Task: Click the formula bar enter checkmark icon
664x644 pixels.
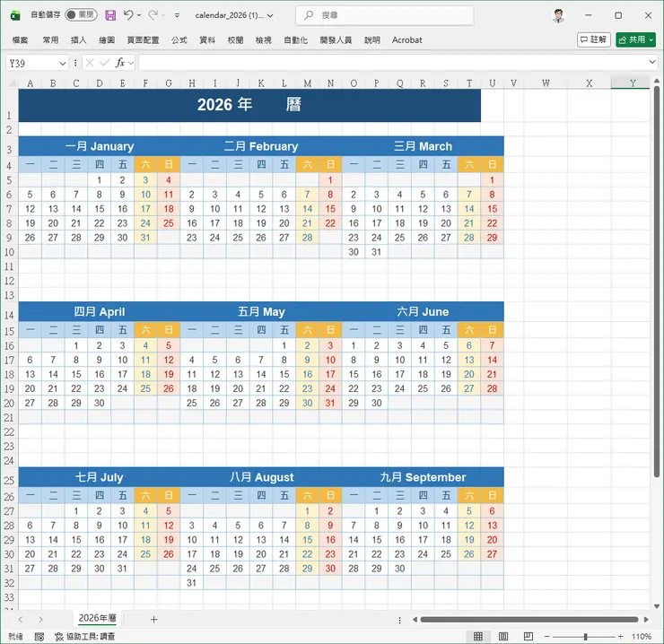Action: (105, 63)
